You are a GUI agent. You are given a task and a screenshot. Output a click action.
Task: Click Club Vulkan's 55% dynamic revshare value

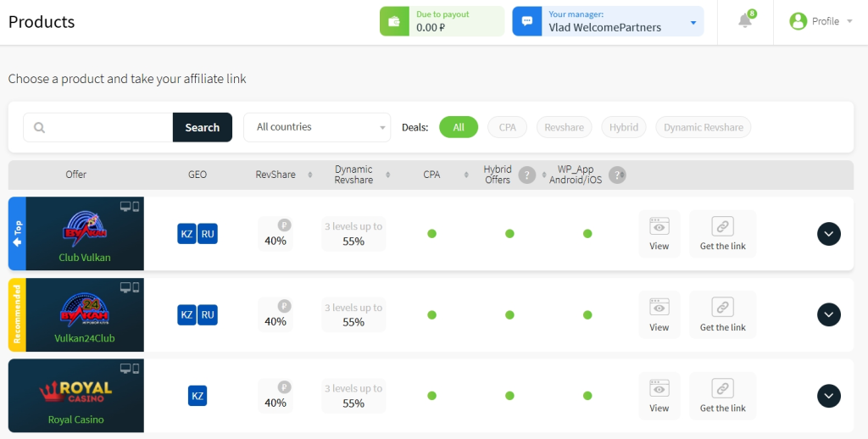pos(353,242)
